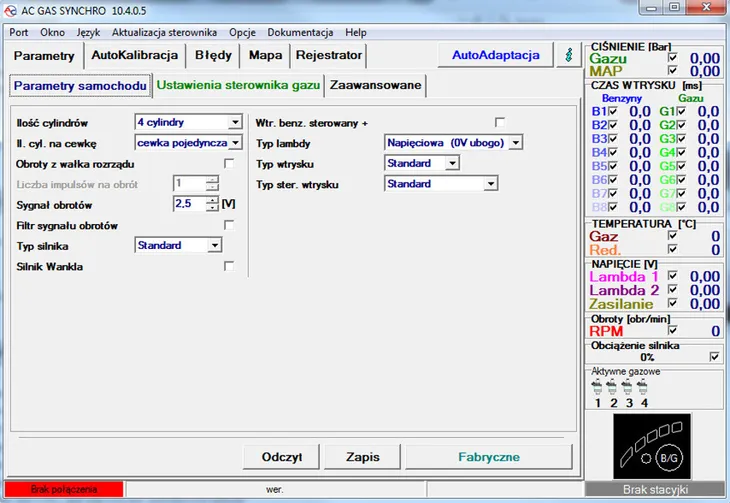Toggle B1 injection time checkbox
This screenshot has height=503, width=730.
pos(613,111)
